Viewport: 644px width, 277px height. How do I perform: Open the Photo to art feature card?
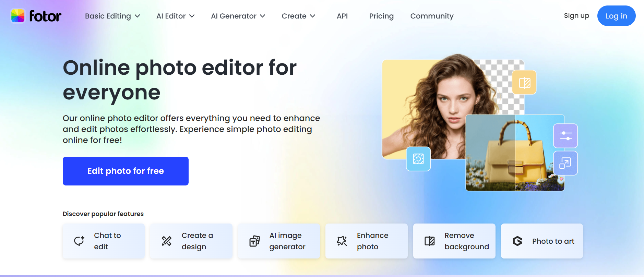pos(542,241)
